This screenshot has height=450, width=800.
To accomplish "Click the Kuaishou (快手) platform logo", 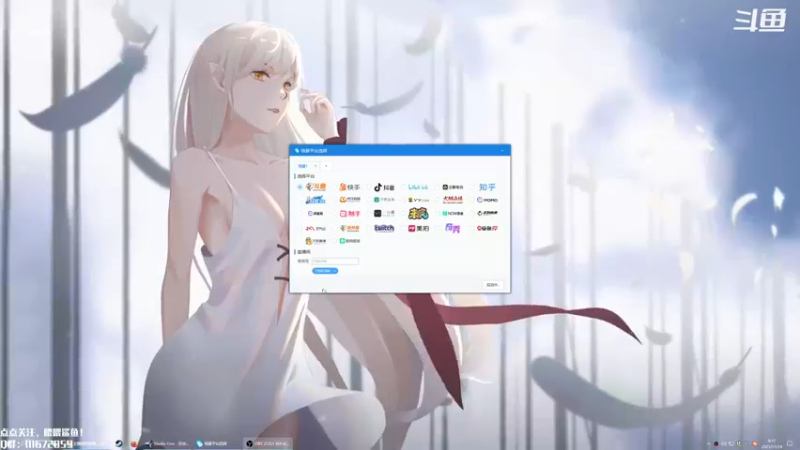I will pos(349,187).
